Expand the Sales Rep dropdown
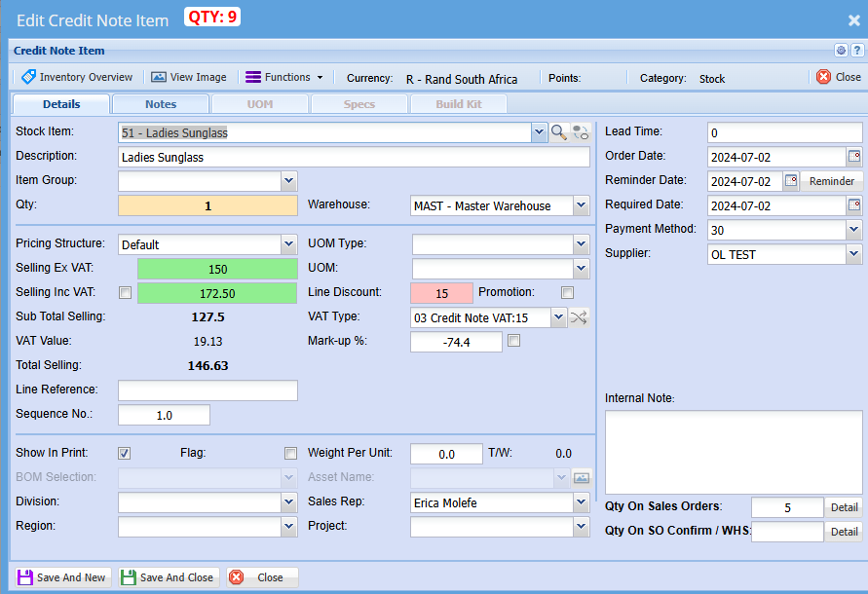Screen dimensions: 868x594 point(581,502)
